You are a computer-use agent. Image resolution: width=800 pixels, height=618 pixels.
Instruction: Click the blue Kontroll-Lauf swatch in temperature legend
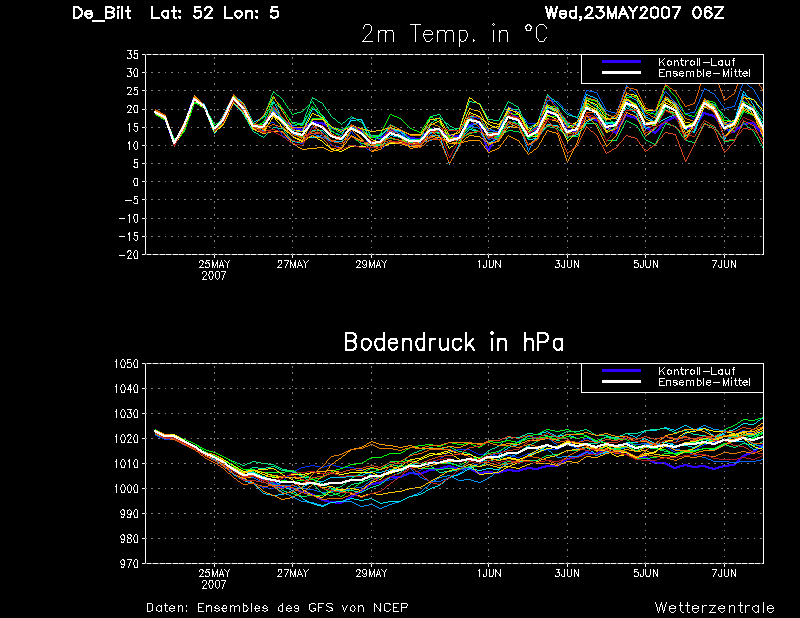click(x=621, y=62)
